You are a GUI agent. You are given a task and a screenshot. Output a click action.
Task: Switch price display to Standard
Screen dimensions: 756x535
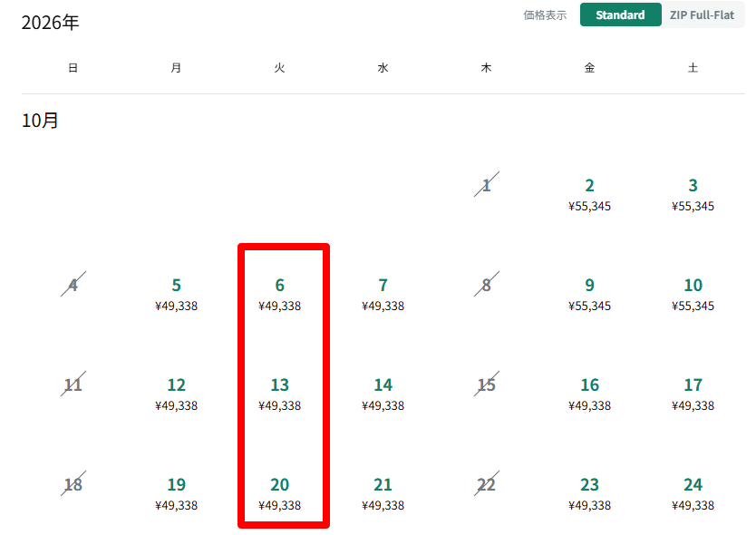tap(620, 15)
